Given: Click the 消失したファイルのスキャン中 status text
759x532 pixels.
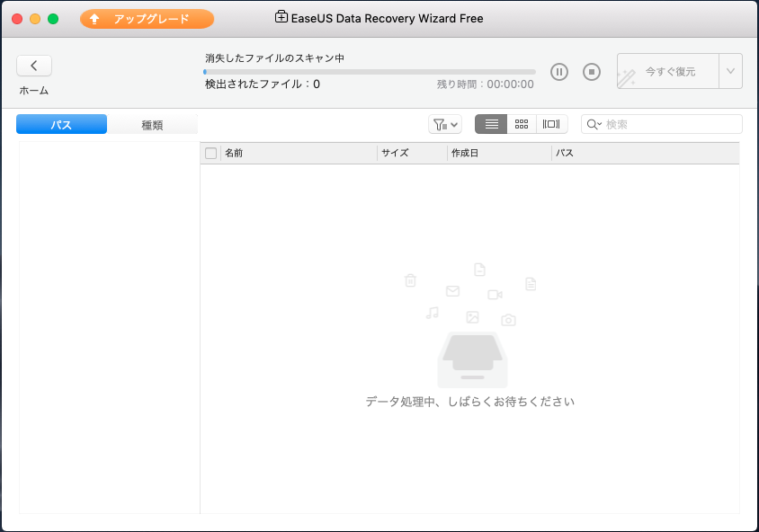Looking at the screenshot, I should click(x=274, y=58).
